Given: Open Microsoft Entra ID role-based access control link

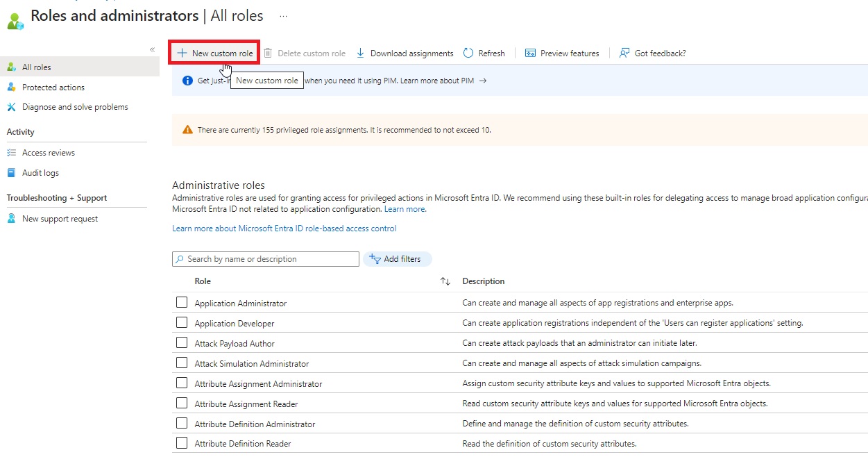Looking at the screenshot, I should point(284,228).
